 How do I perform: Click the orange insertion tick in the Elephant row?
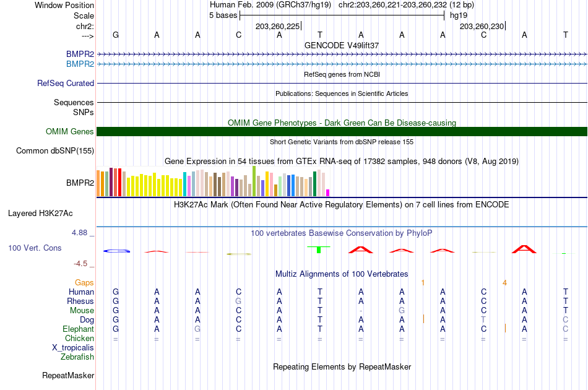505,328
